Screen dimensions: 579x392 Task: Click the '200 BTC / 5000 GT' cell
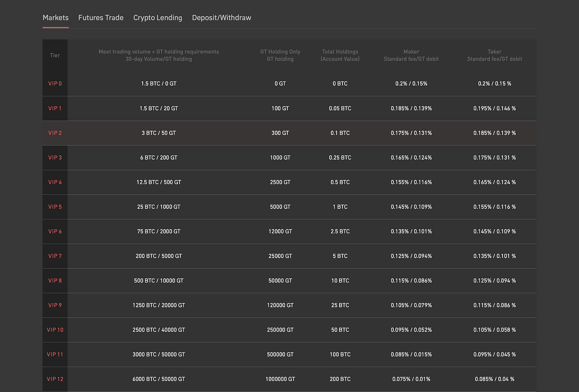coord(159,256)
